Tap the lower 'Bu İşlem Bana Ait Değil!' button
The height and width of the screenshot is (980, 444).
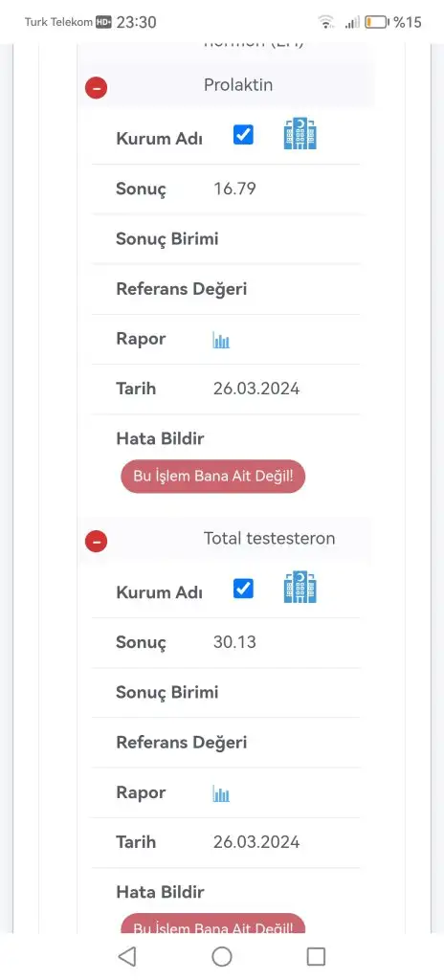pos(213,924)
